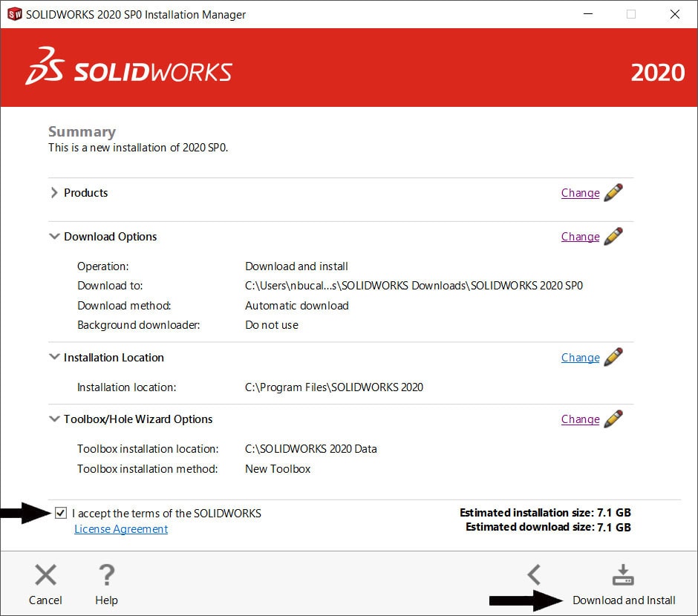Collapse the Download Options section
The width and height of the screenshot is (698, 616).
(x=54, y=236)
